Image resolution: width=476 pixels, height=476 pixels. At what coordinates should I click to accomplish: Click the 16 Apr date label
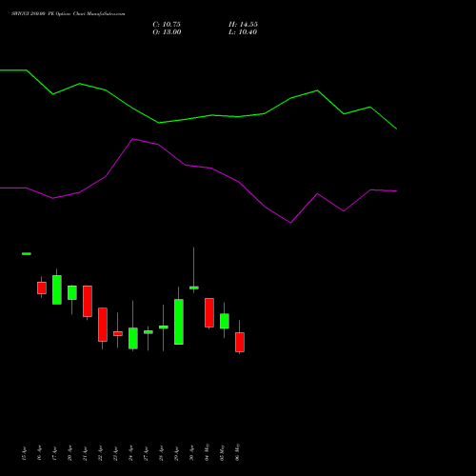click(39, 453)
